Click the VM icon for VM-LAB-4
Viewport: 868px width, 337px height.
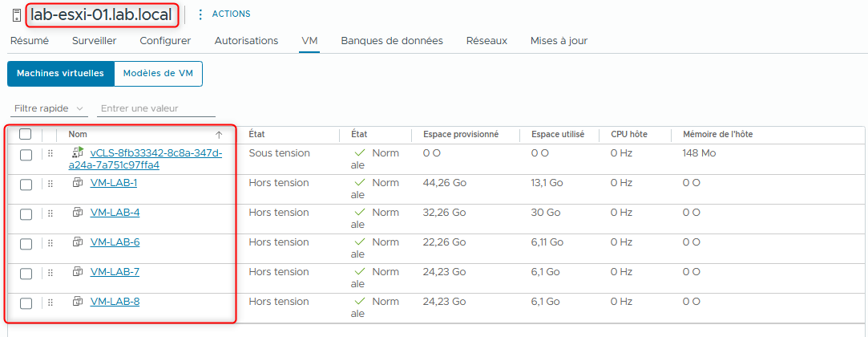pyautogui.click(x=78, y=213)
